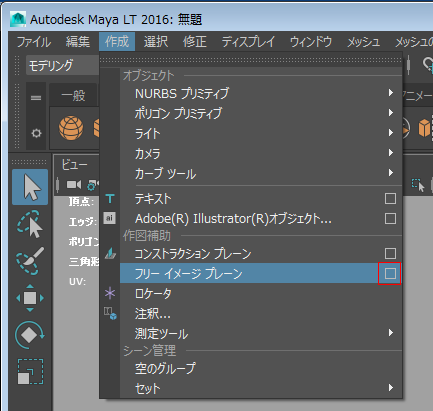Tear off the menu via dotted handle
The image size is (433, 411).
tap(251, 60)
